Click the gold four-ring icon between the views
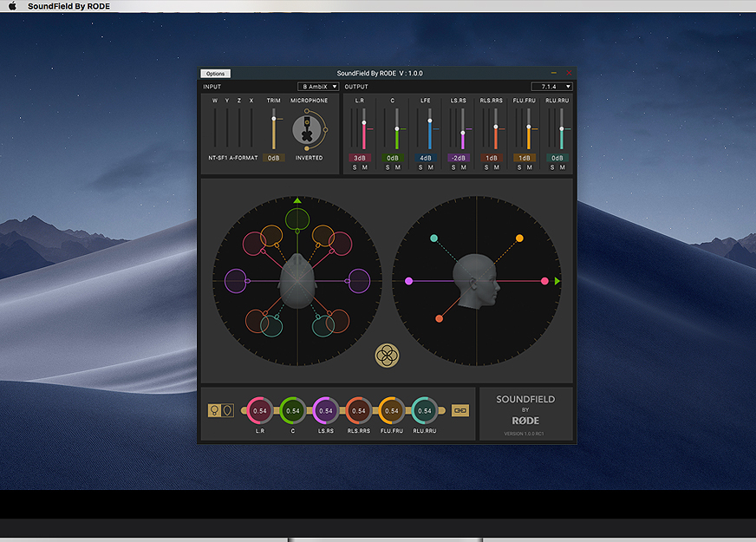The height and width of the screenshot is (542, 756). click(x=388, y=356)
